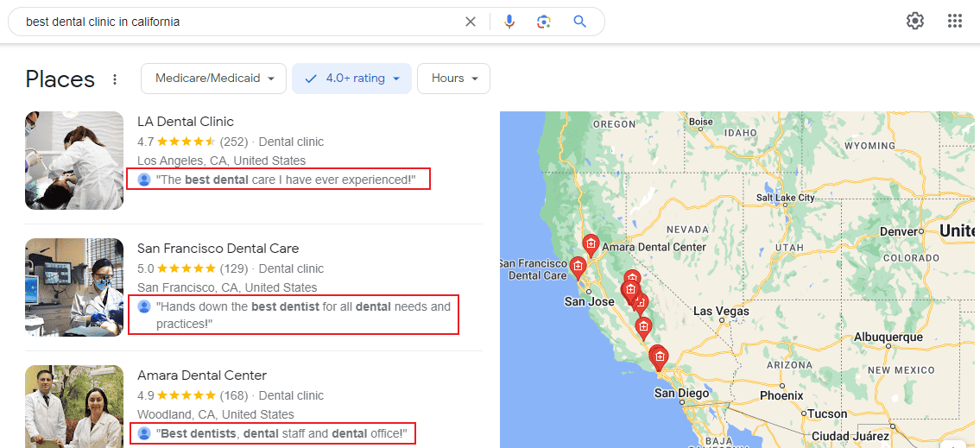Click Amara Dental Center photo thumbnail
Screen dimensions: 980x448
pos(74,407)
